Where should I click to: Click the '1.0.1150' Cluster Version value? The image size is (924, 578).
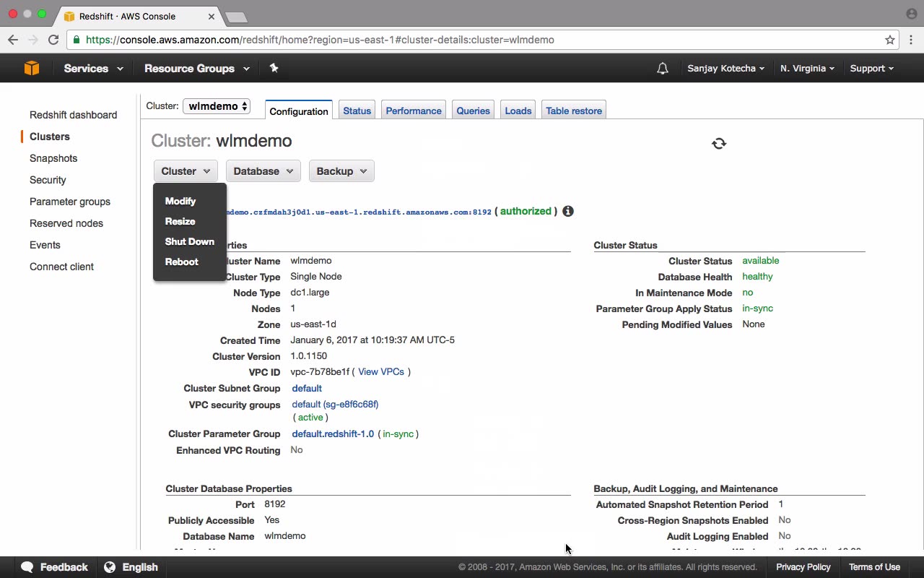[308, 356]
